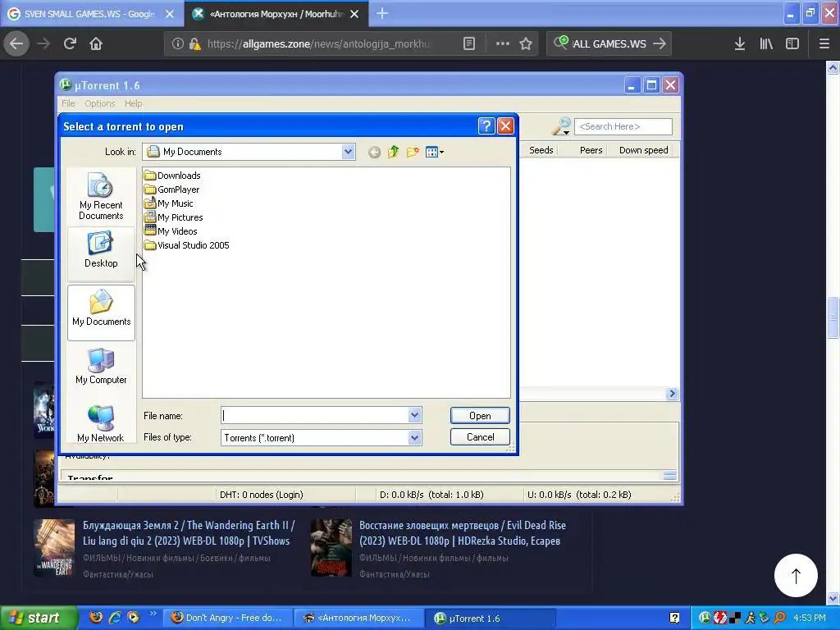Switch to µTorrent 1.6 taskbar button
Image resolution: width=840 pixels, height=630 pixels.
coord(489,618)
